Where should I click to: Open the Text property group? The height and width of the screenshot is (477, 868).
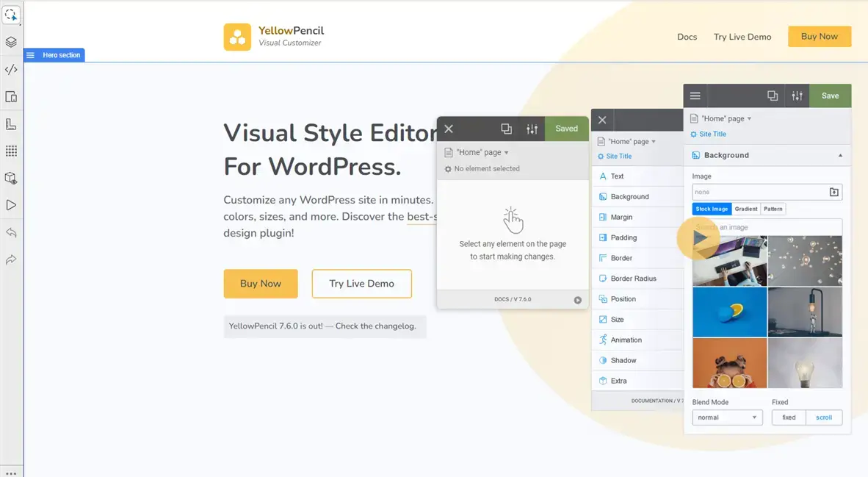coord(637,176)
